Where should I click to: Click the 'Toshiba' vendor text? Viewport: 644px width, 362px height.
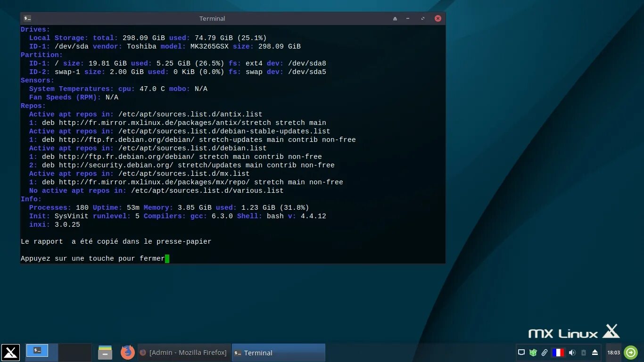(x=141, y=46)
